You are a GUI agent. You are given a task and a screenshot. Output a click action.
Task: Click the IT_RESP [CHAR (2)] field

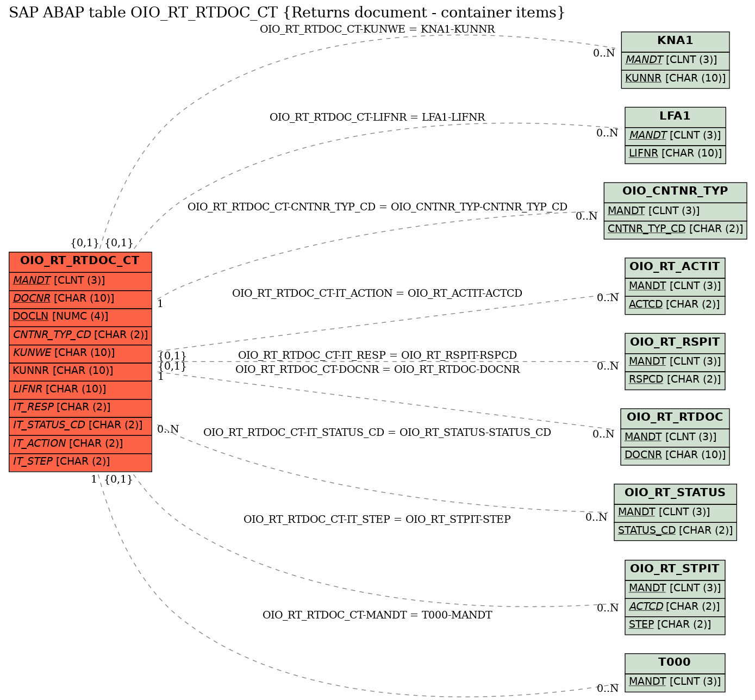tap(80, 407)
